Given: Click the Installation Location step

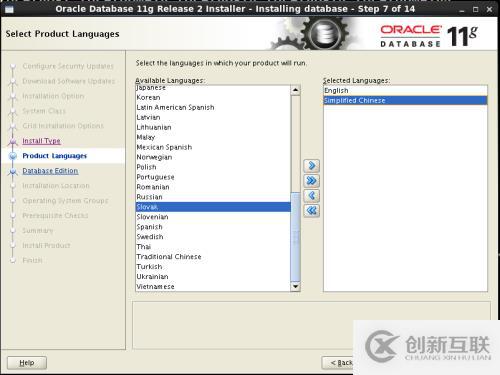Looking at the screenshot, I should 56,186.
